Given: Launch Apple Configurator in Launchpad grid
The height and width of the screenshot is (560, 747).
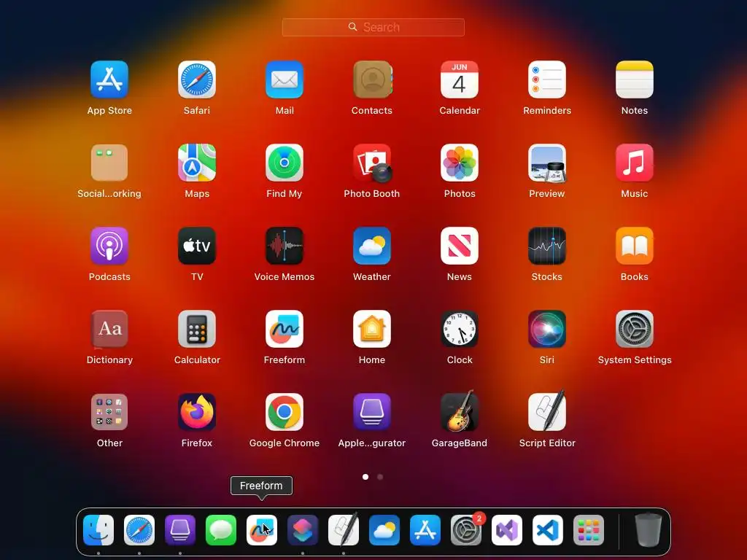Looking at the screenshot, I should 372,412.
